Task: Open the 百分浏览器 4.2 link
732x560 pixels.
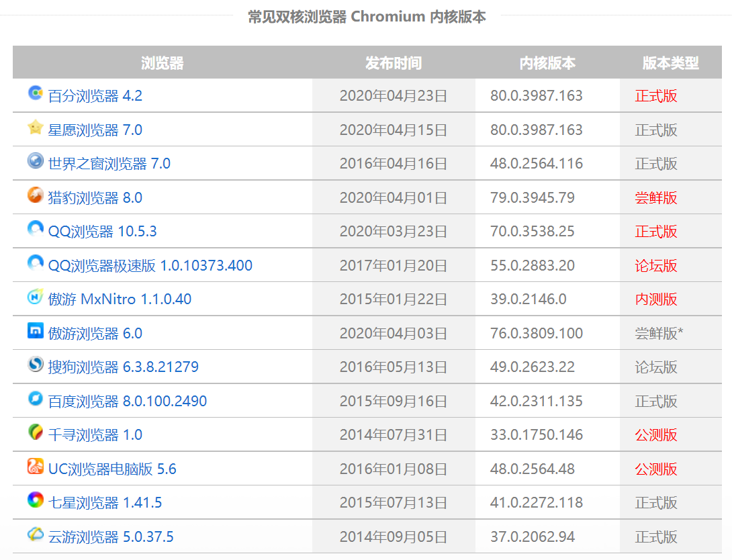Action: [95, 96]
